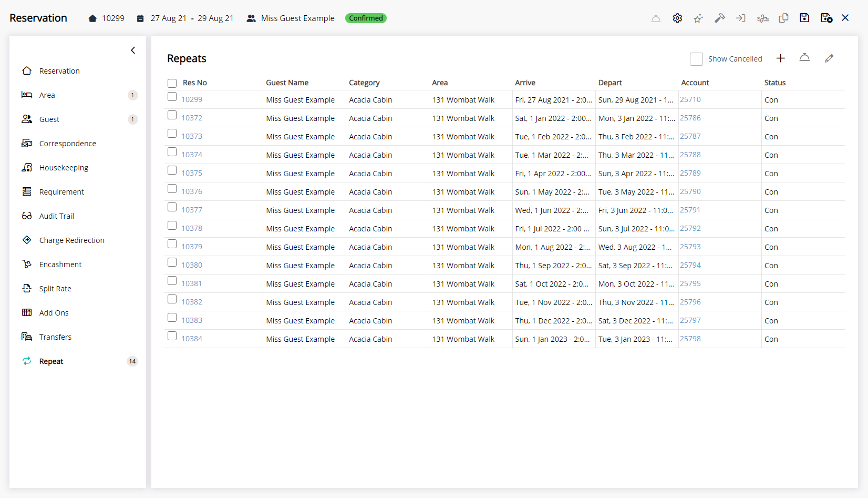
Task: Toggle the Show Cancelled checkbox
Action: click(697, 59)
